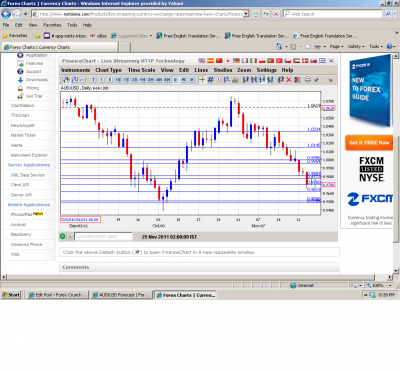Open the IE Tools command bar dropdown
Viewport: 400px width, 371px height.
click(376, 47)
